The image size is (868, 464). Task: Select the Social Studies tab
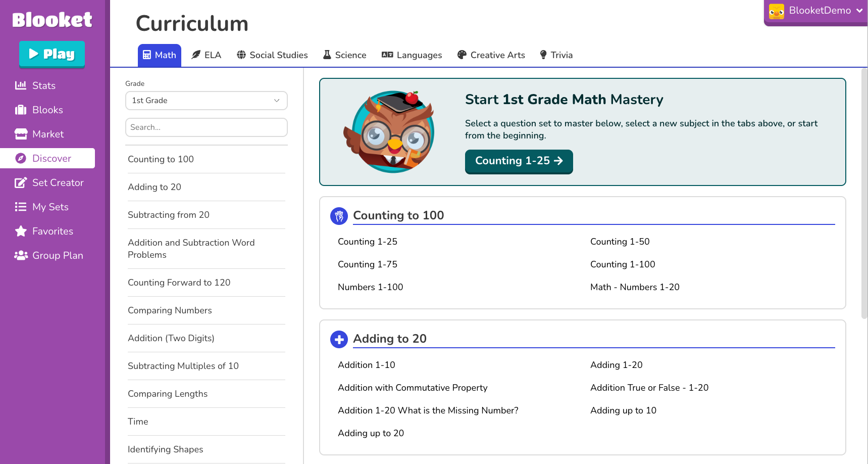pos(272,55)
